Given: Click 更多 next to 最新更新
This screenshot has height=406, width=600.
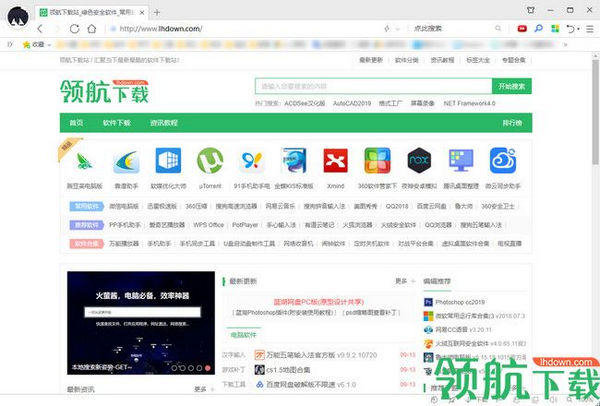Looking at the screenshot, I should coord(401,281).
